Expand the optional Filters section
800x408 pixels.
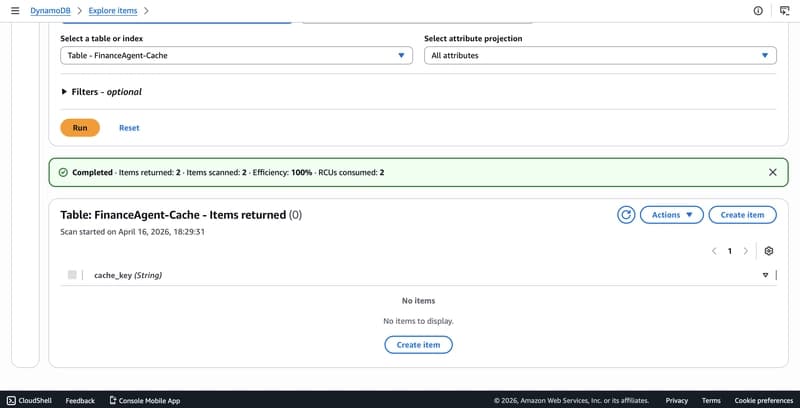[x=102, y=92]
